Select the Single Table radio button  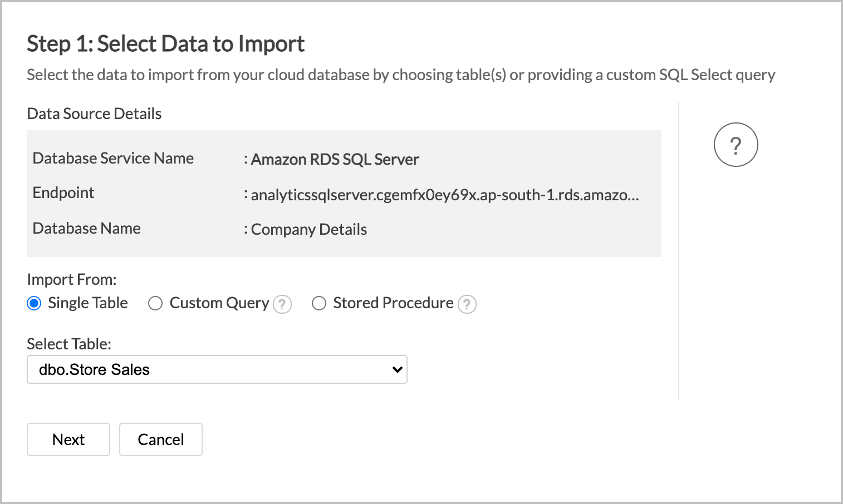(33, 303)
